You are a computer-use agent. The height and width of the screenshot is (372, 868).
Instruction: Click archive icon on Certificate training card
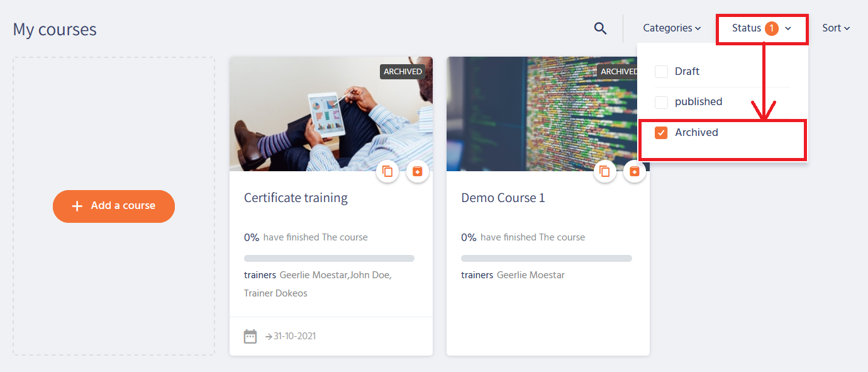418,171
